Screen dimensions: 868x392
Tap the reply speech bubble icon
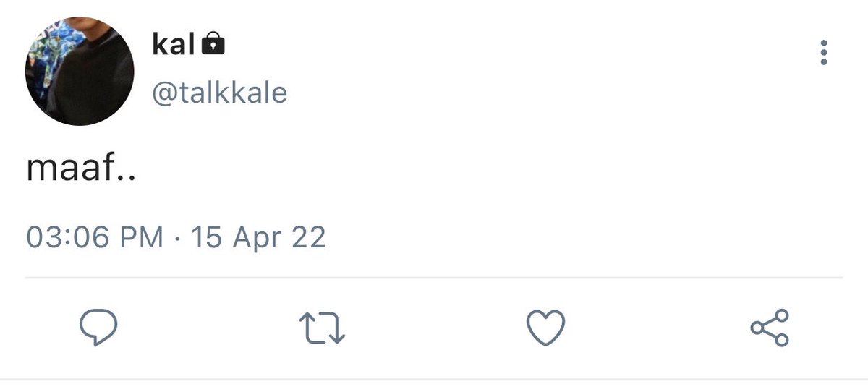[x=98, y=329]
